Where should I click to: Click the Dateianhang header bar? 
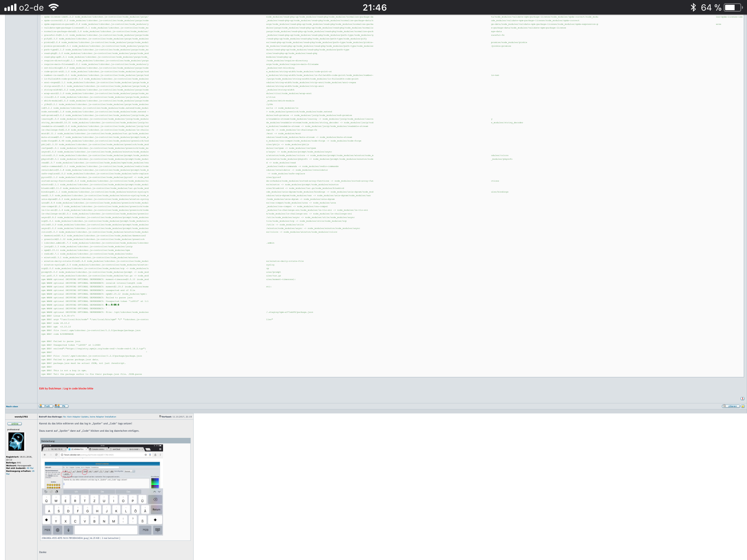pos(115,441)
